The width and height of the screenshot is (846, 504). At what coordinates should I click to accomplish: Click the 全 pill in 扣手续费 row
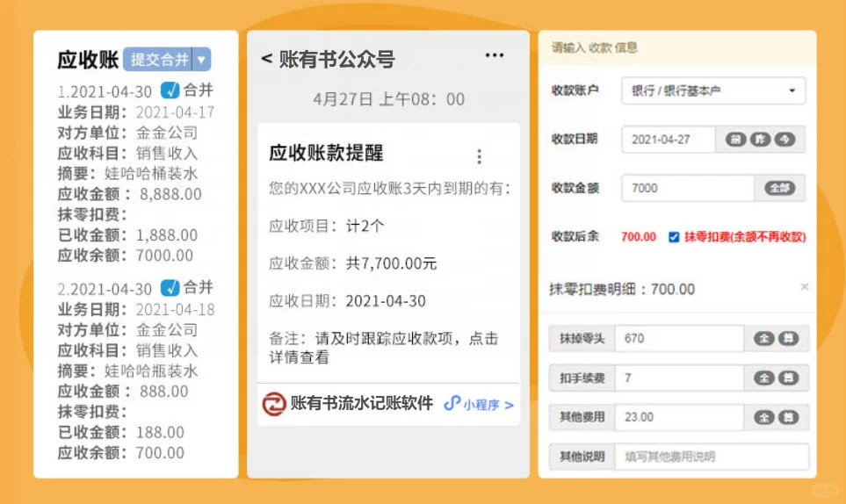pos(764,378)
